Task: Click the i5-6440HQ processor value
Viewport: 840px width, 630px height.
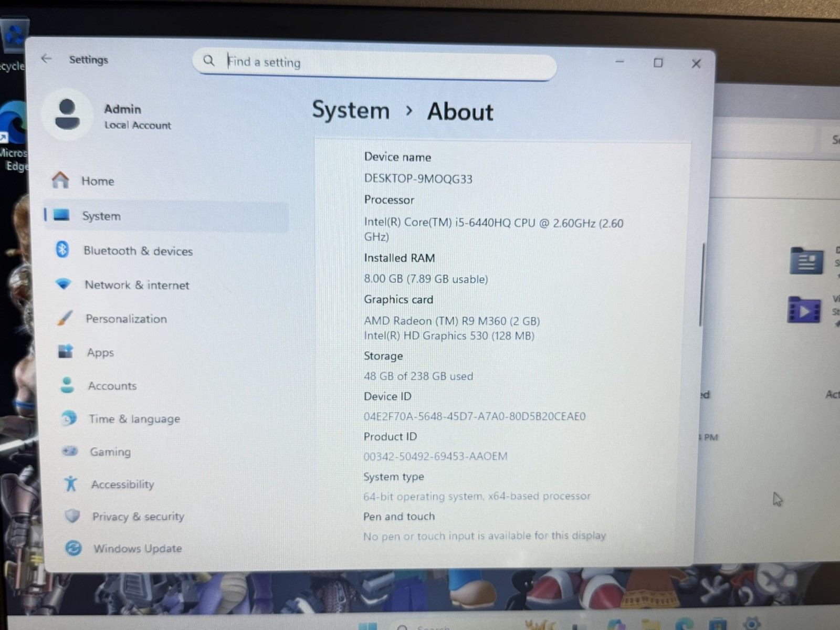Action: 493,229
